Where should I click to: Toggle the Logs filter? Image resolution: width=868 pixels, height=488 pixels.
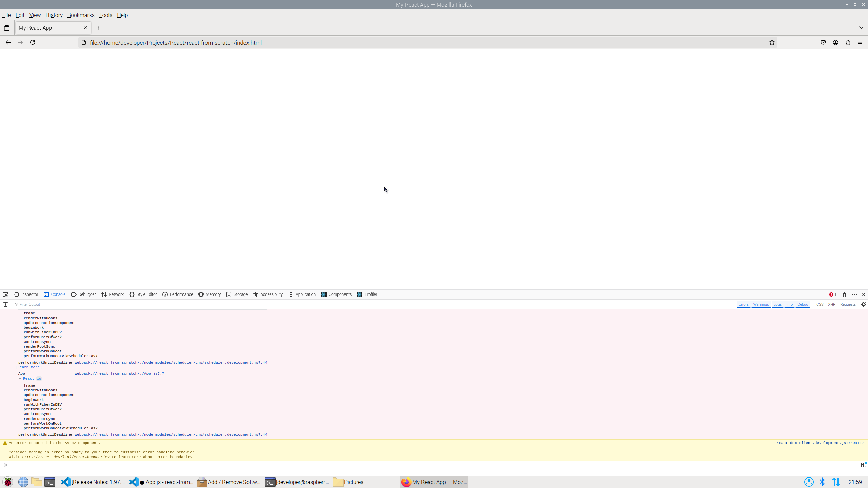[x=777, y=304]
